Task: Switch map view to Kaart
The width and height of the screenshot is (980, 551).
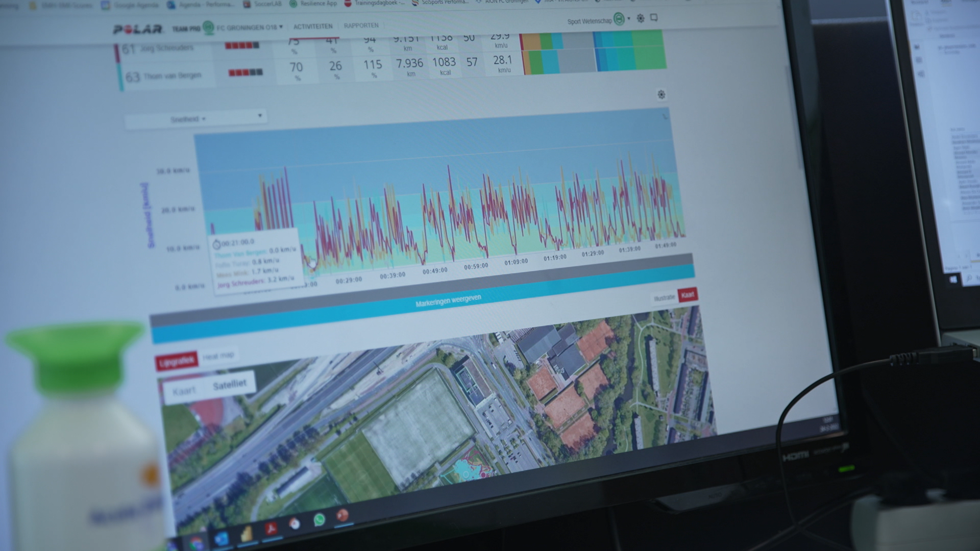Action: (x=184, y=391)
